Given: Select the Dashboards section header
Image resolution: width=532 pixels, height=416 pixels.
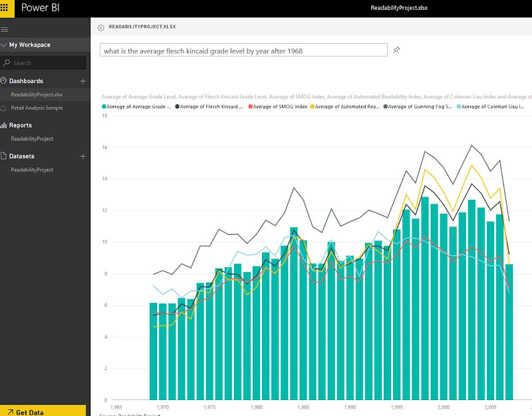Looking at the screenshot, I should click(26, 81).
